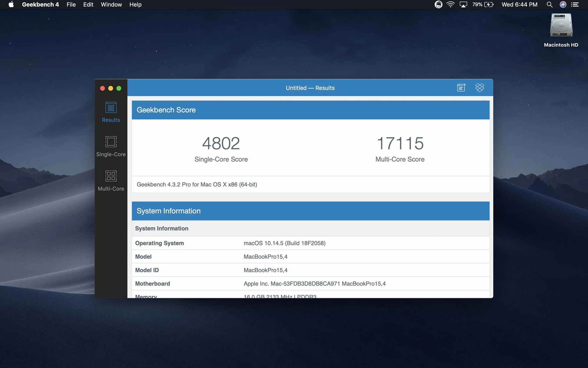Click the 17115 multi-core score value
This screenshot has width=588, height=368.
coord(400,143)
